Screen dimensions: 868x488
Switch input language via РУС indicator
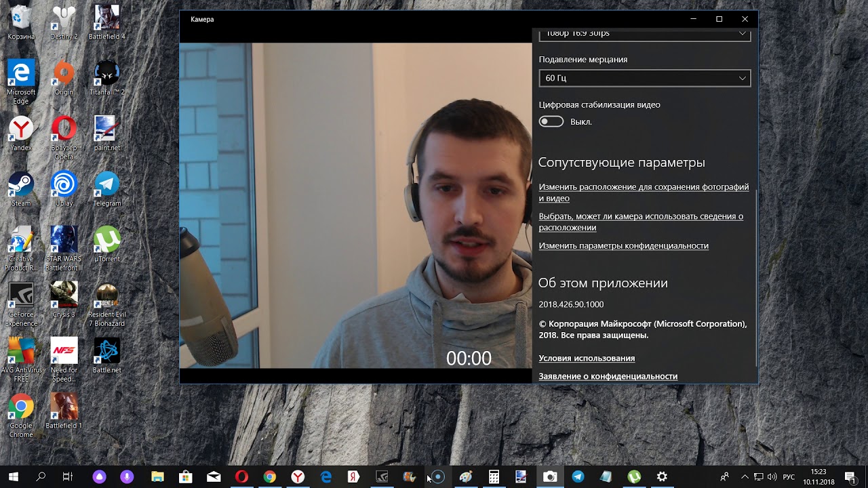click(789, 477)
